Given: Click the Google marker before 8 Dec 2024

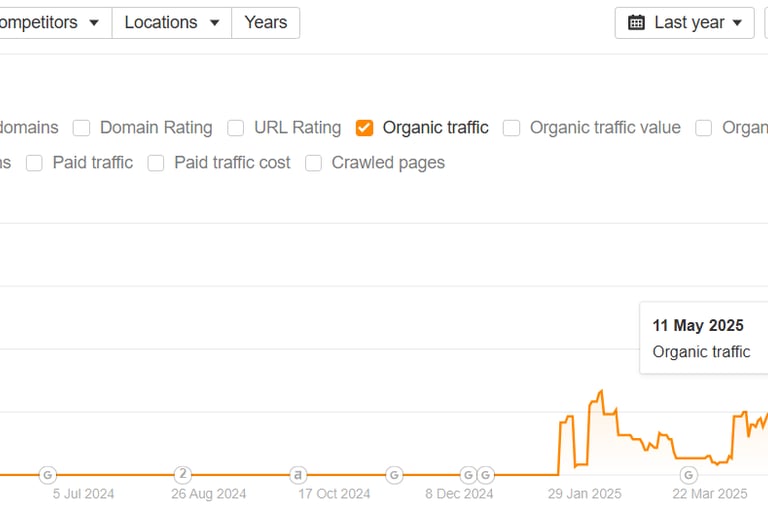Looking at the screenshot, I should [x=394, y=474].
